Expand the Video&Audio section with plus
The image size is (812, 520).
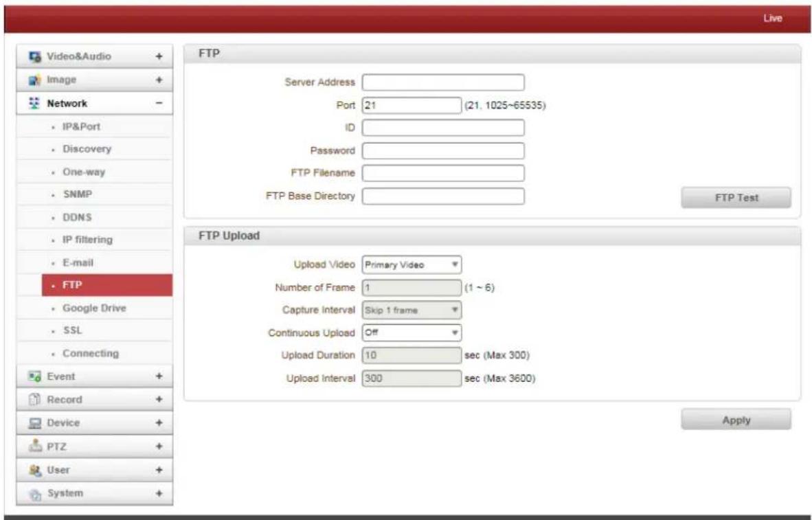[x=159, y=56]
